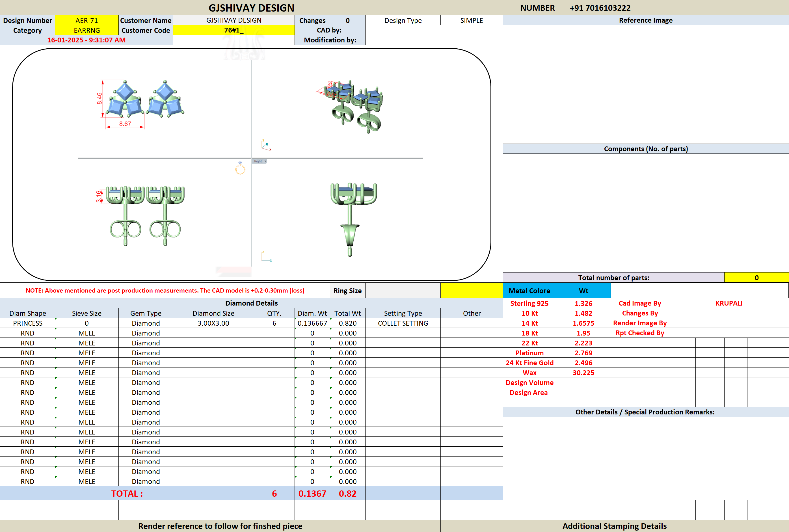Click the Rpt Checked By label
Viewport: 789px width, 532px height.
coord(640,333)
